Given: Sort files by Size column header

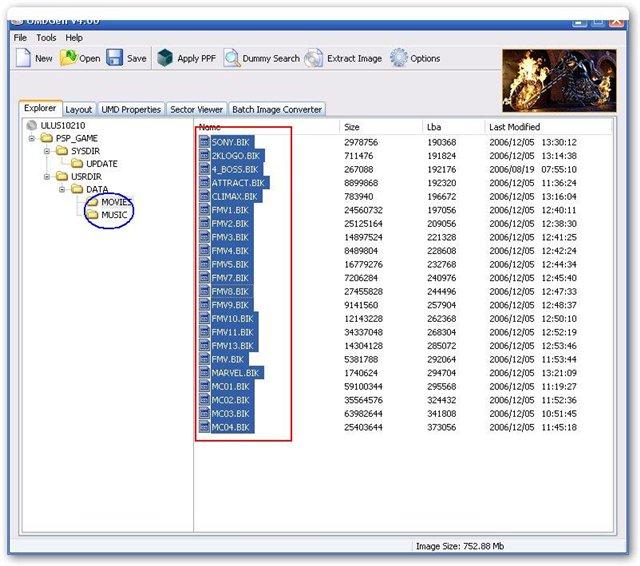Looking at the screenshot, I should 352,127.
